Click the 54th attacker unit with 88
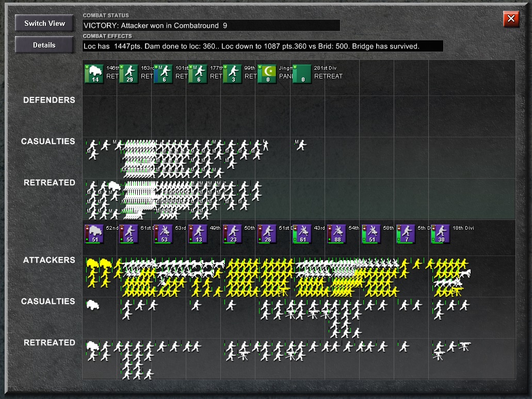 (336, 234)
